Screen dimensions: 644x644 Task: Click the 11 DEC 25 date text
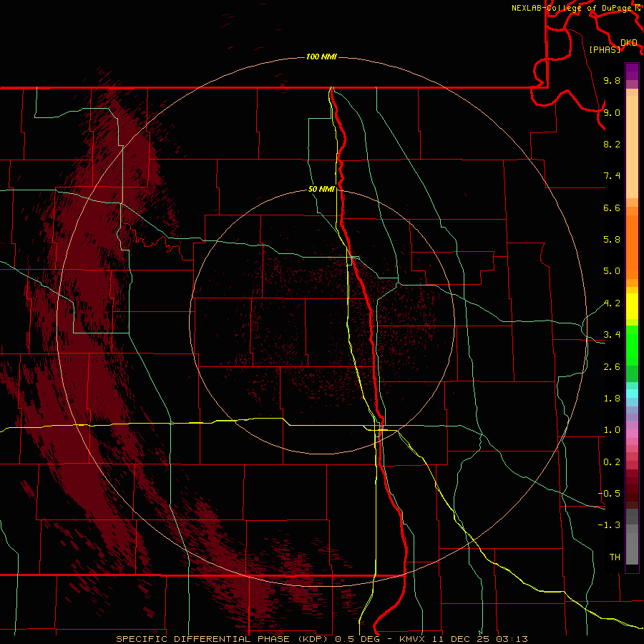459,639
